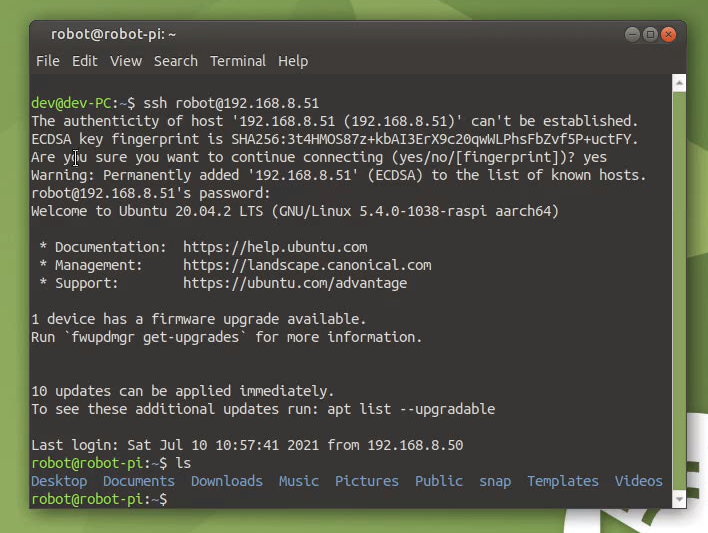Click the title bar text robot@robot-pi: ~

pyautogui.click(x=113, y=34)
